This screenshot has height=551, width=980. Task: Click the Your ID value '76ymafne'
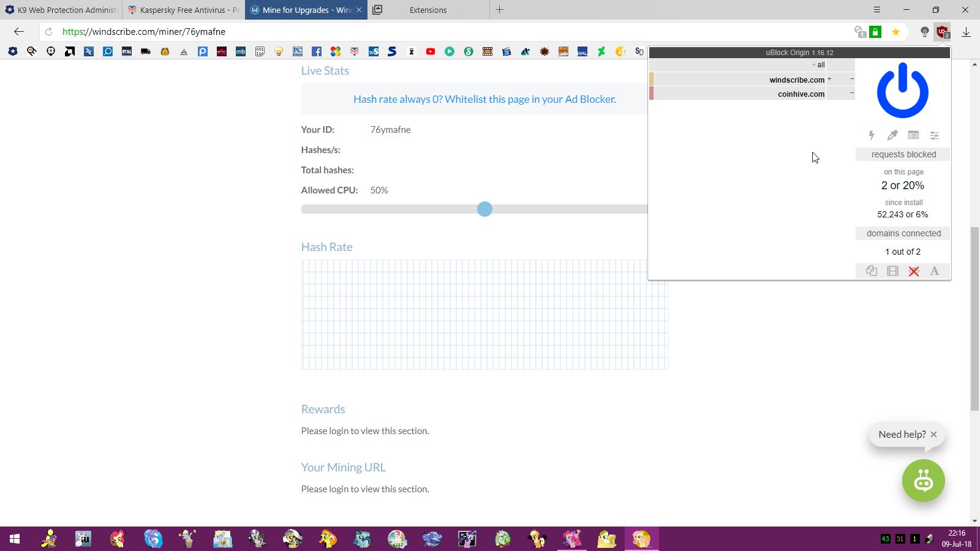pos(391,130)
